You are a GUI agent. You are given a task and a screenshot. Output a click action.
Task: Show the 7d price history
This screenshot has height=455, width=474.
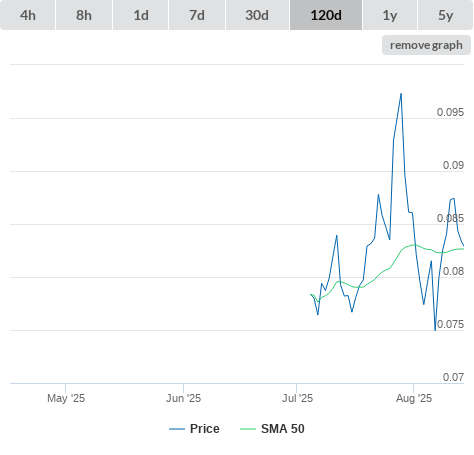tap(197, 15)
